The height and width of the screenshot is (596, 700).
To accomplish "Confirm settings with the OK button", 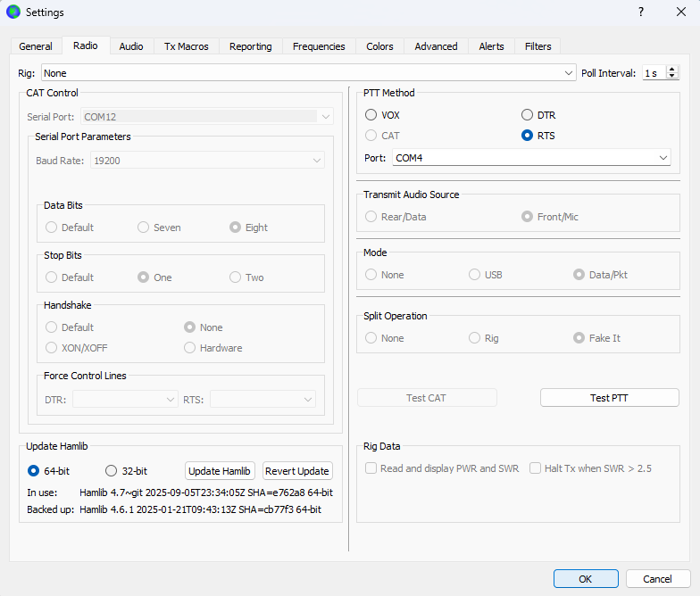I will pyautogui.click(x=585, y=579).
